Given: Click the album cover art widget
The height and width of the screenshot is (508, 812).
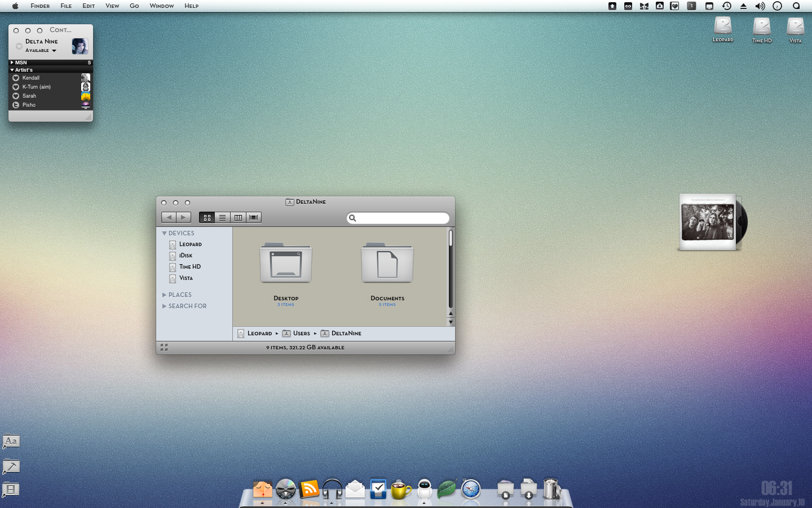Looking at the screenshot, I should [x=708, y=222].
